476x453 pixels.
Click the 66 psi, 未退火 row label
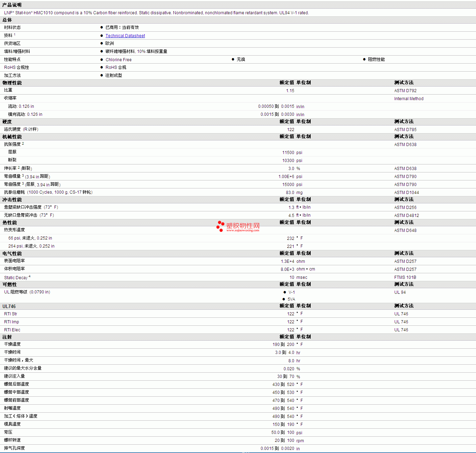click(30, 238)
